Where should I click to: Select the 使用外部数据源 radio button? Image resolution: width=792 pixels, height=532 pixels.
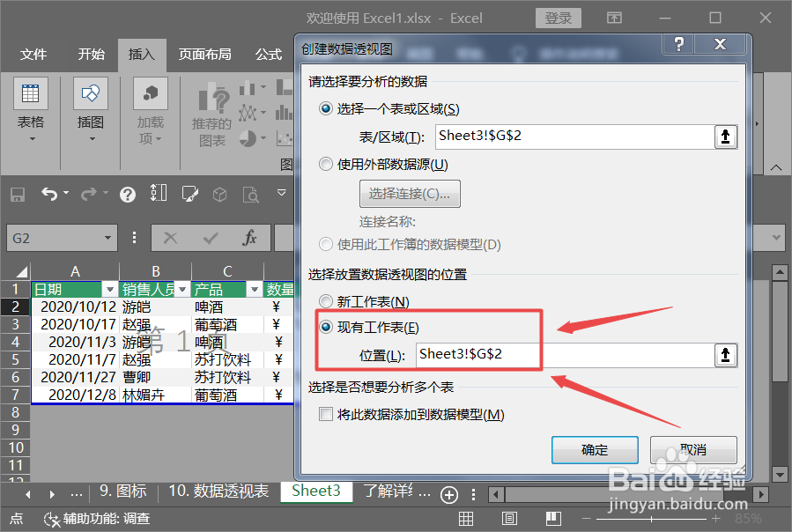pos(325,164)
